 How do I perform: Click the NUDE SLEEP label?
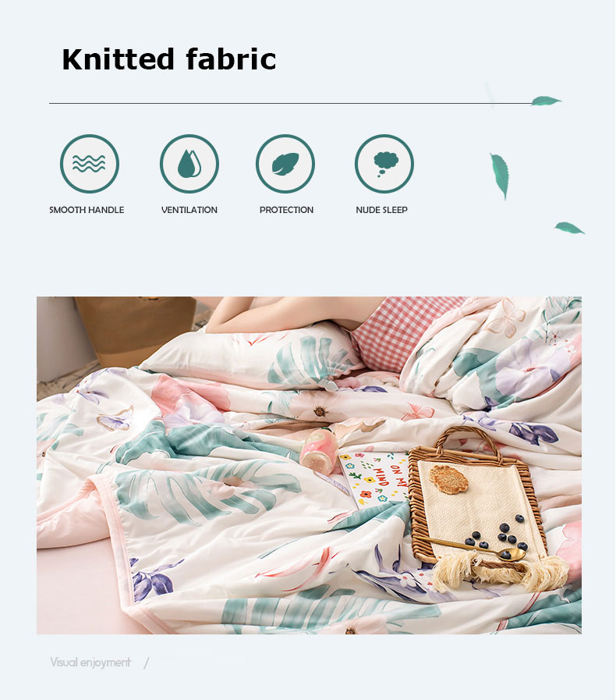[x=381, y=210]
